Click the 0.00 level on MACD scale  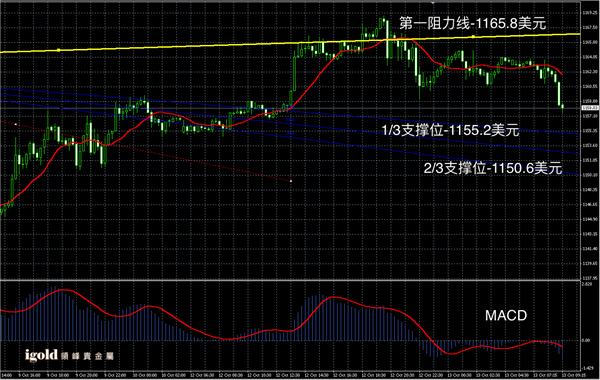[586, 340]
